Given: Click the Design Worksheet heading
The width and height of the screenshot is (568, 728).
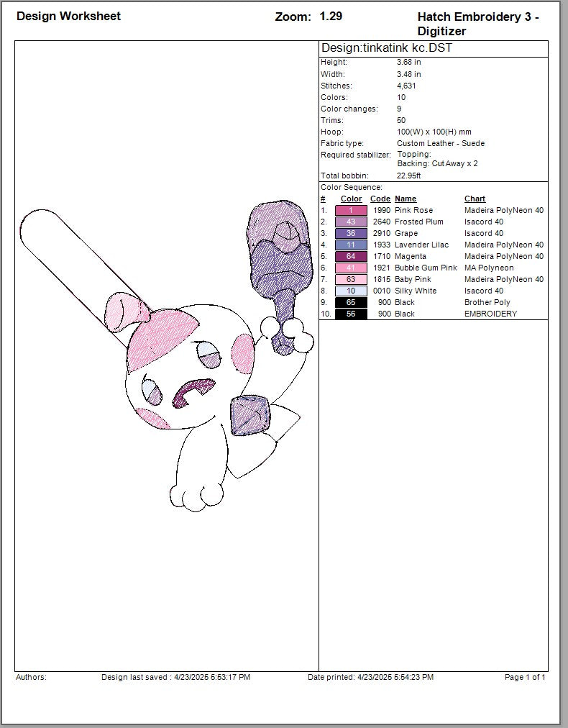Looking at the screenshot, I should click(x=68, y=16).
